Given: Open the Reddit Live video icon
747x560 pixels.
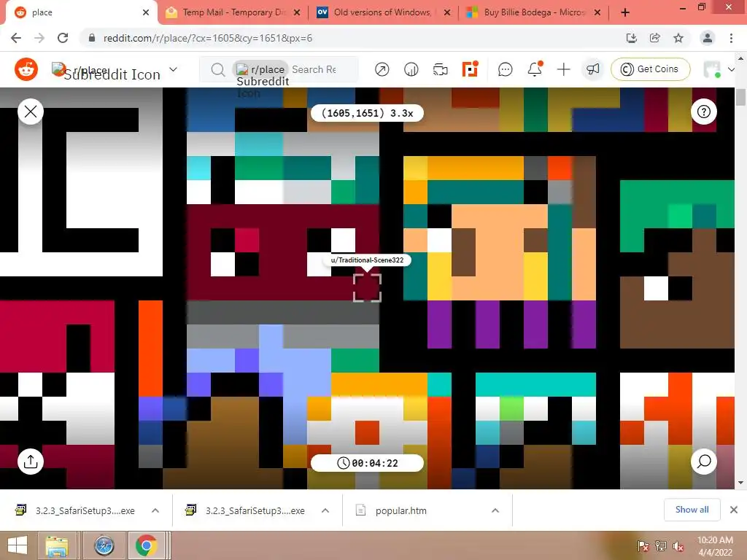Looking at the screenshot, I should (x=440, y=69).
